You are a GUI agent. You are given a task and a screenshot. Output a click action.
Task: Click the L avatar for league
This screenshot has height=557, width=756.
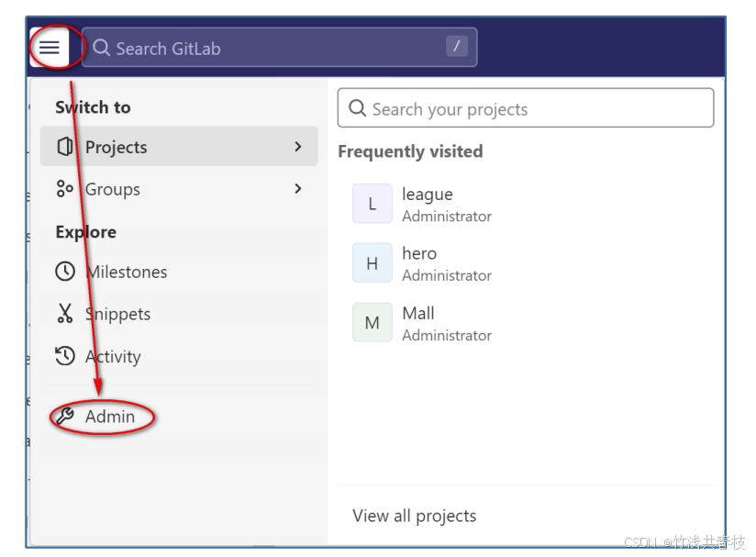click(x=372, y=204)
